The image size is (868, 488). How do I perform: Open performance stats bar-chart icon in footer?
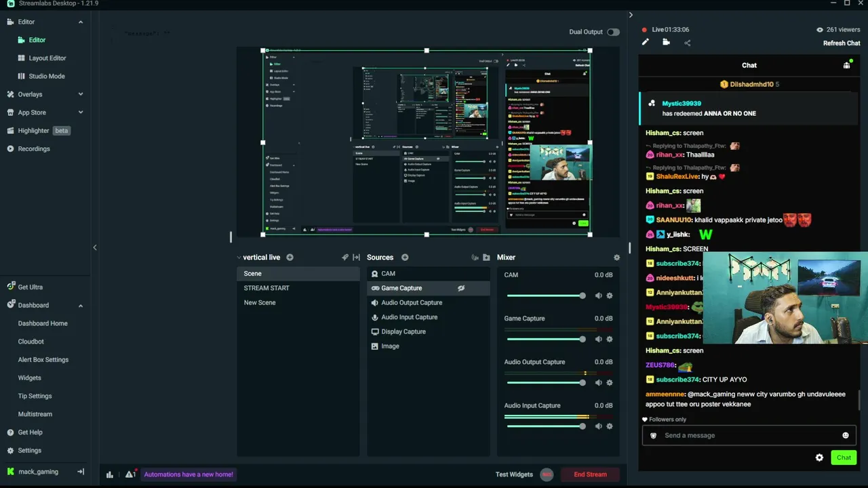(x=110, y=474)
